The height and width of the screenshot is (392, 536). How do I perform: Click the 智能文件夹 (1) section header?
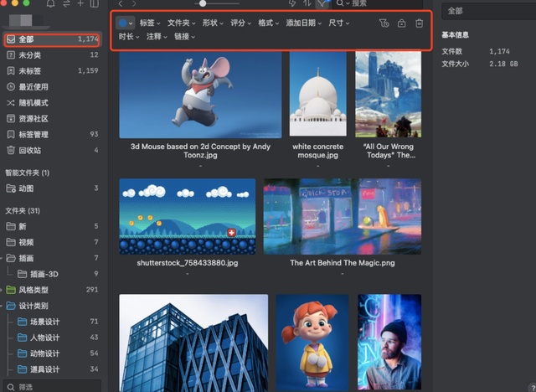tap(28, 173)
